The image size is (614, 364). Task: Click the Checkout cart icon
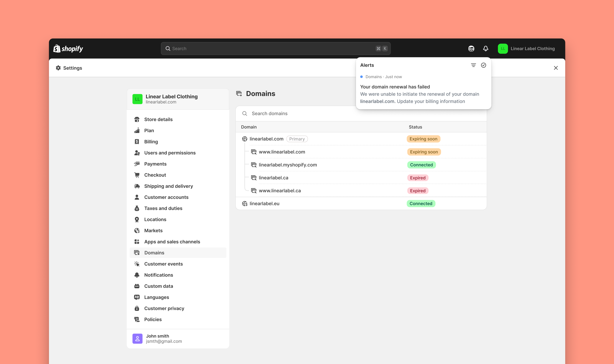tap(137, 175)
